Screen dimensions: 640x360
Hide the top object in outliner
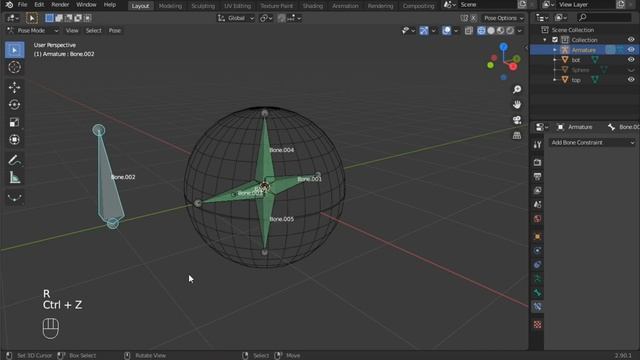click(x=631, y=80)
